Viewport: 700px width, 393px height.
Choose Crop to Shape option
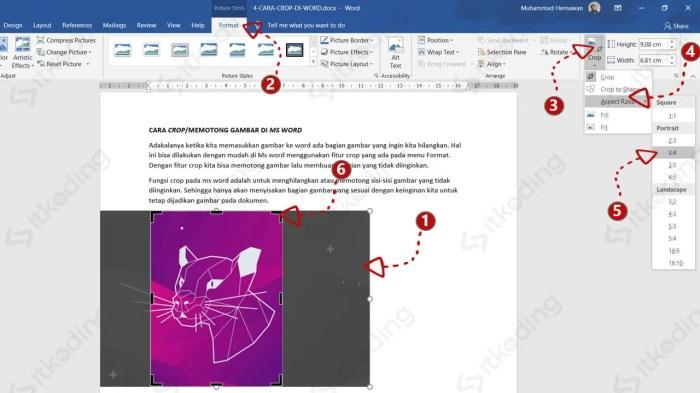click(x=618, y=89)
